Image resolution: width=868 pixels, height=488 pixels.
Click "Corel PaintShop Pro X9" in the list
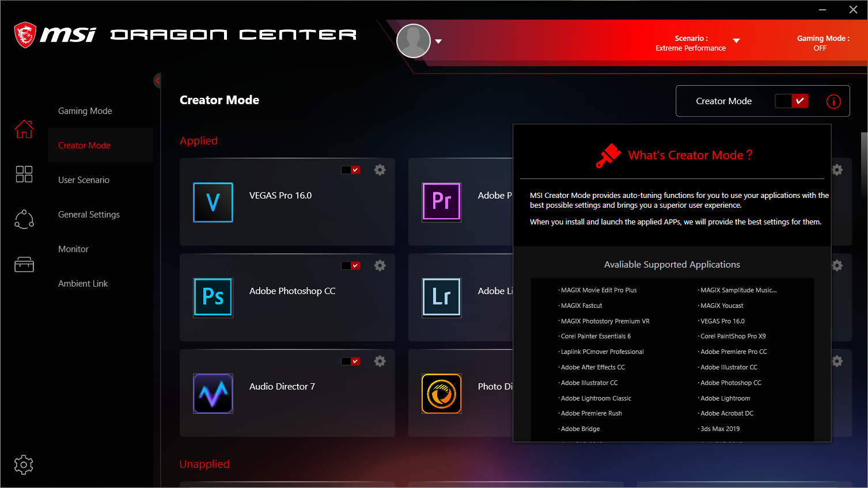[x=733, y=337]
